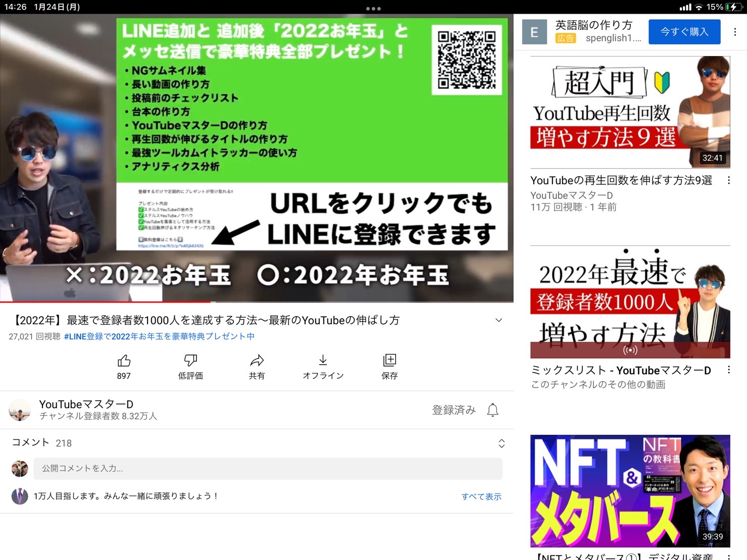The width and height of the screenshot is (747, 560).
Task: Tap the ad's E channel icon
Action: pyautogui.click(x=534, y=32)
